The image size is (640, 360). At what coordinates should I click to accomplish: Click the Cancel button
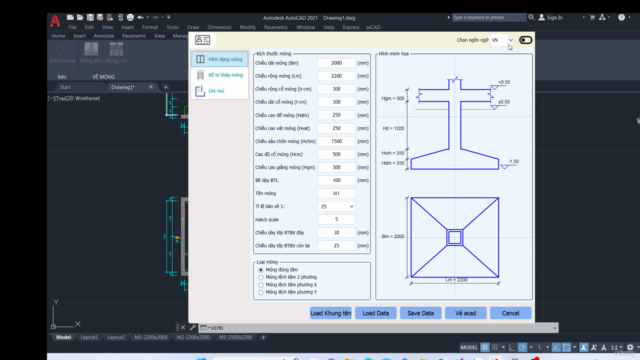pyautogui.click(x=511, y=313)
